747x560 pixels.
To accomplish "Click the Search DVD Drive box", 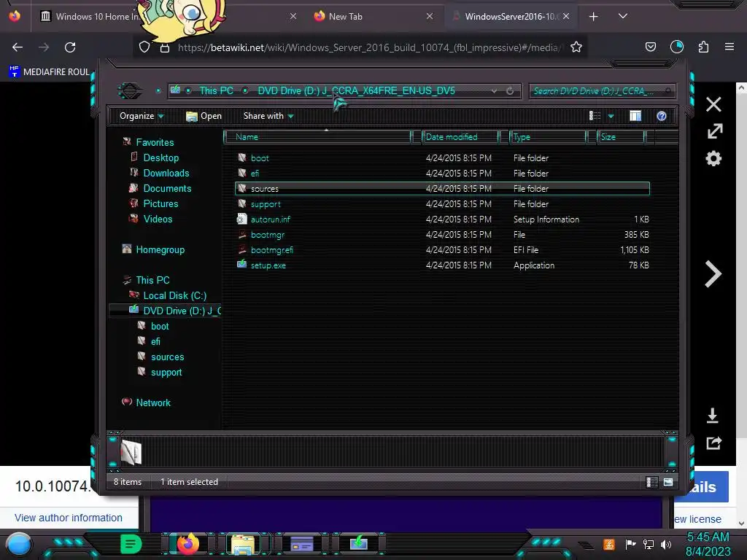I will point(602,91).
